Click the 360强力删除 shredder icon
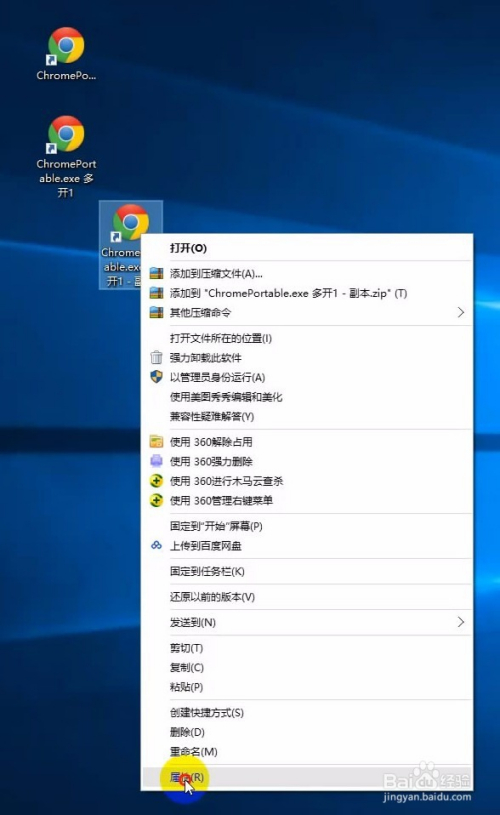The image size is (500, 815). click(x=156, y=461)
